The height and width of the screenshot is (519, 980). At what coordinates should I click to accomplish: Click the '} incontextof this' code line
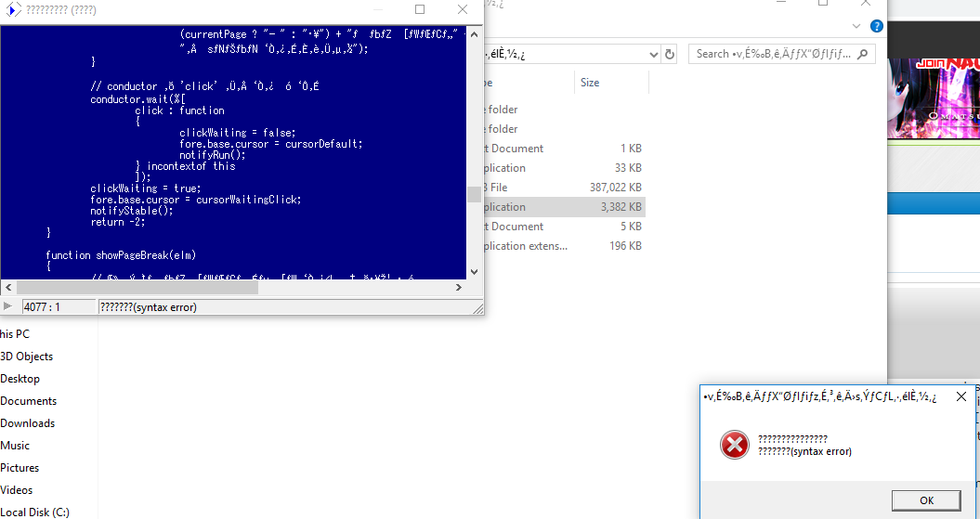coord(185,166)
